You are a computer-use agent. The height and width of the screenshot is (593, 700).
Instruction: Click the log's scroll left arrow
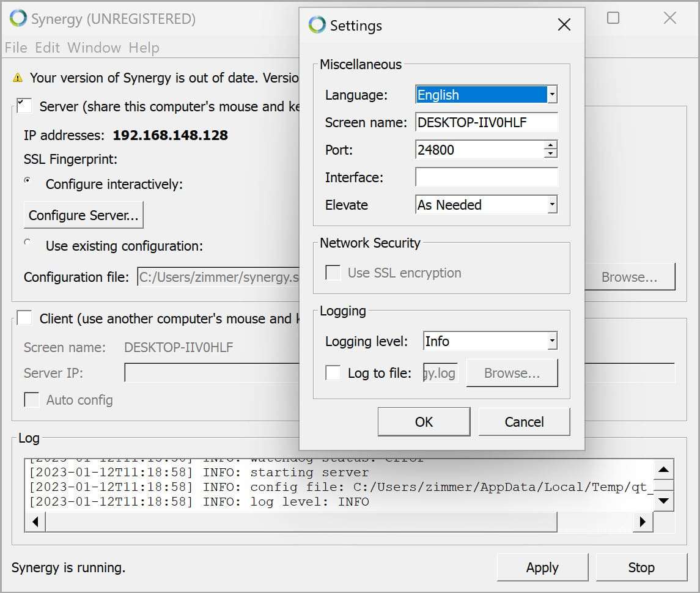coord(35,521)
